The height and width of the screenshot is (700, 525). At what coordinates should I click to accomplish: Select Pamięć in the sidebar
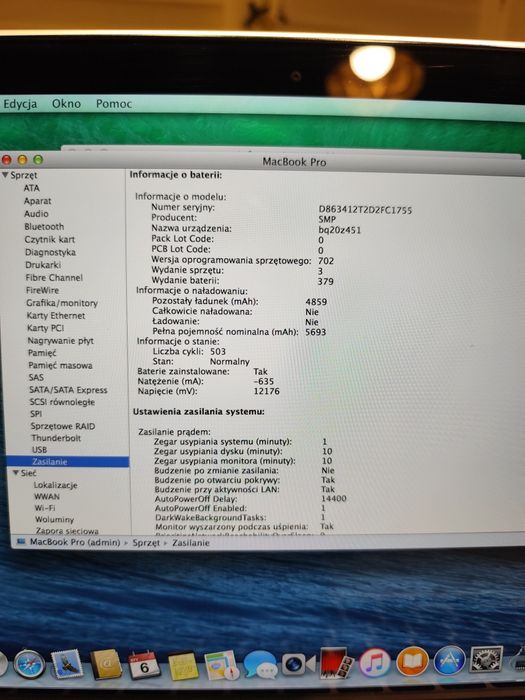tap(42, 353)
